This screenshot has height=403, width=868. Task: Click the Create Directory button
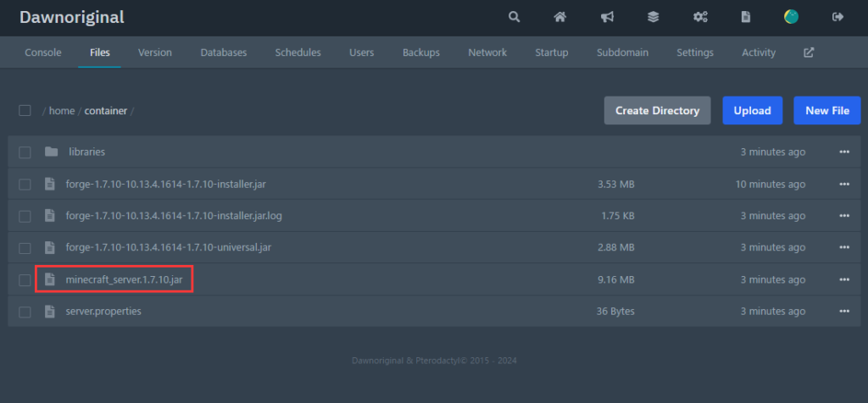658,111
